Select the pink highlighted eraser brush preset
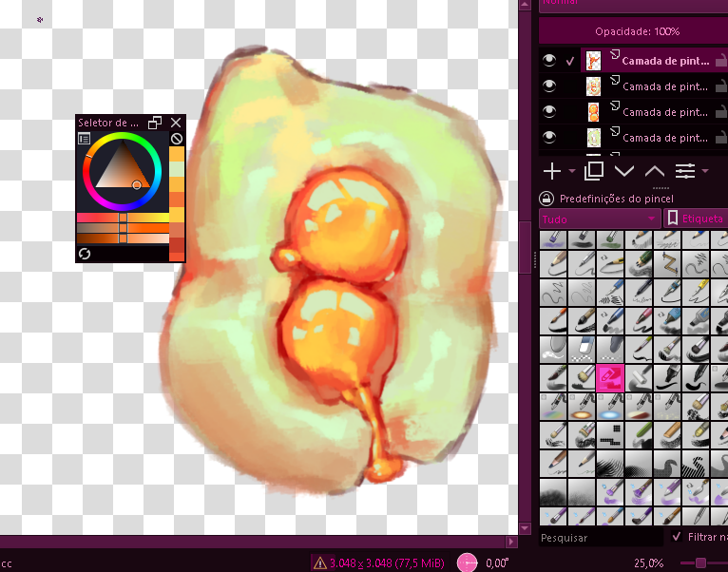The height and width of the screenshot is (572, 728). coord(610,378)
